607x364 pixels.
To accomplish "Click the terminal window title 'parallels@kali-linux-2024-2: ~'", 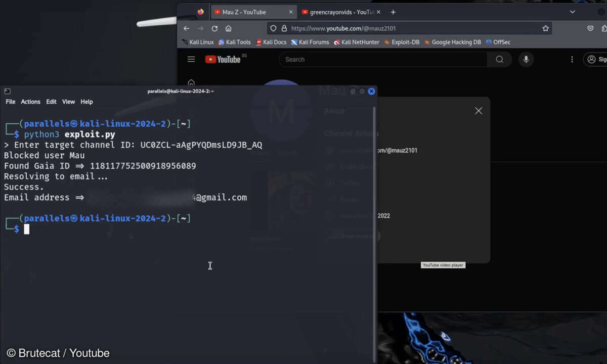I will click(x=181, y=91).
